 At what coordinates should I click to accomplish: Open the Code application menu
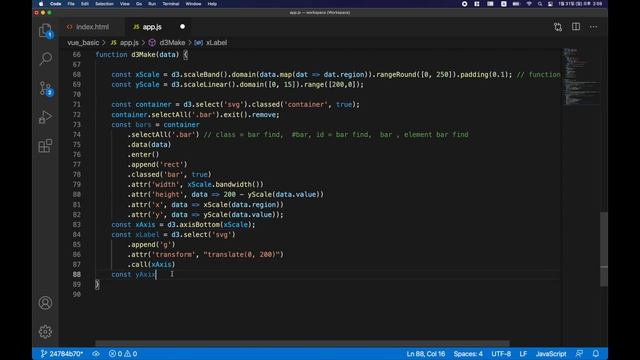[56, 4]
